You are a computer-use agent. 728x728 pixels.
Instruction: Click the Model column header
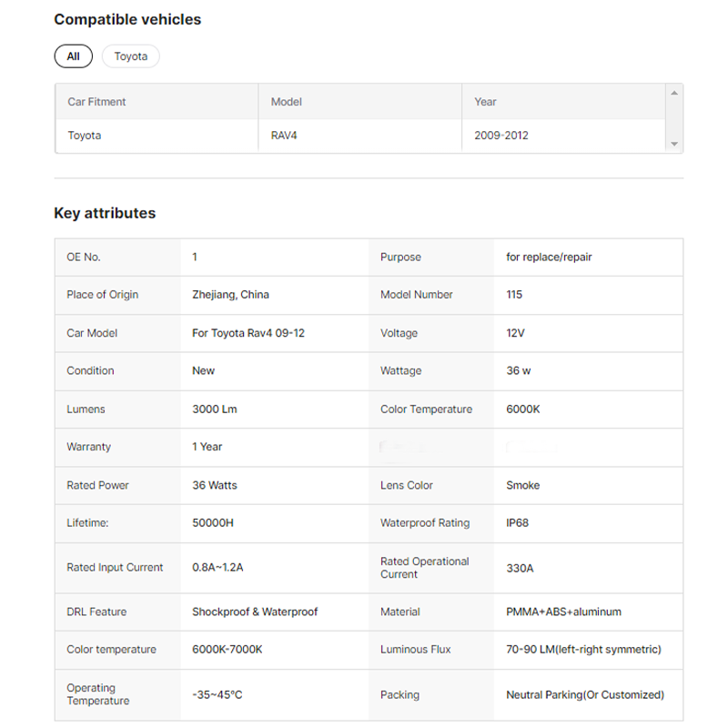click(x=287, y=102)
